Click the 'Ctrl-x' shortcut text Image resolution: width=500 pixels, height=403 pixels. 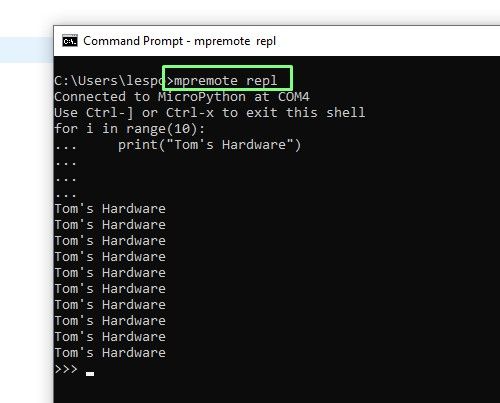(x=190, y=113)
